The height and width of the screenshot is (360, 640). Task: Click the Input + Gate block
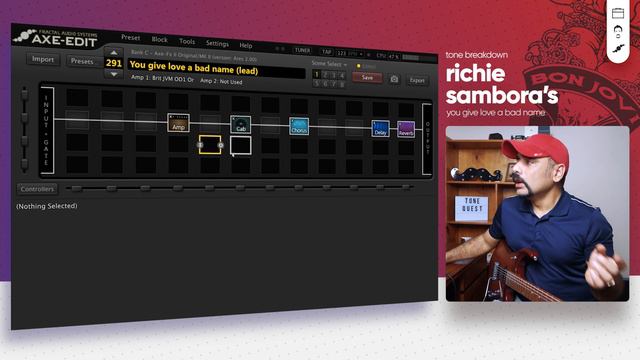pos(47,131)
